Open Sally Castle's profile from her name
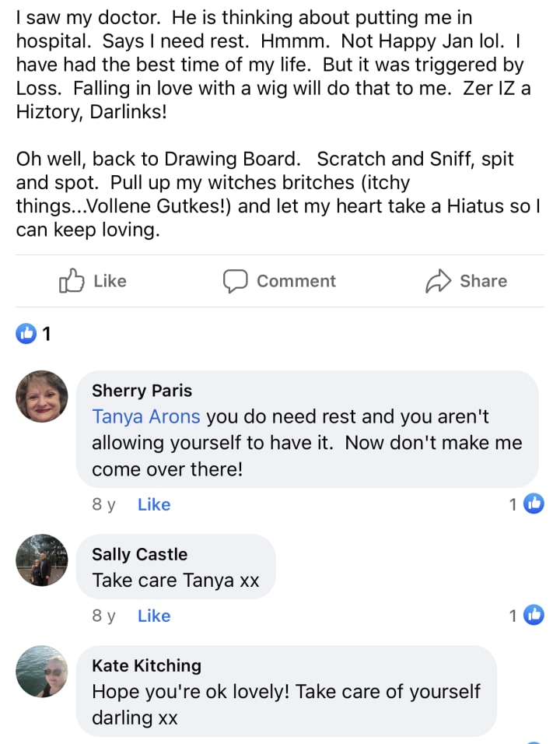Image resolution: width=560 pixels, height=744 pixels. click(x=139, y=554)
